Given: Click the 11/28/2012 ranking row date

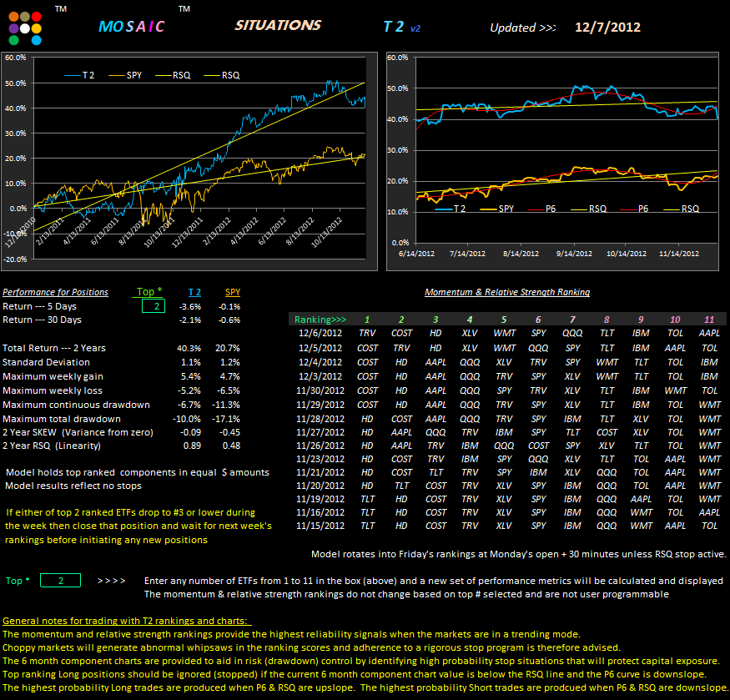Looking at the screenshot, I should pos(320,419).
